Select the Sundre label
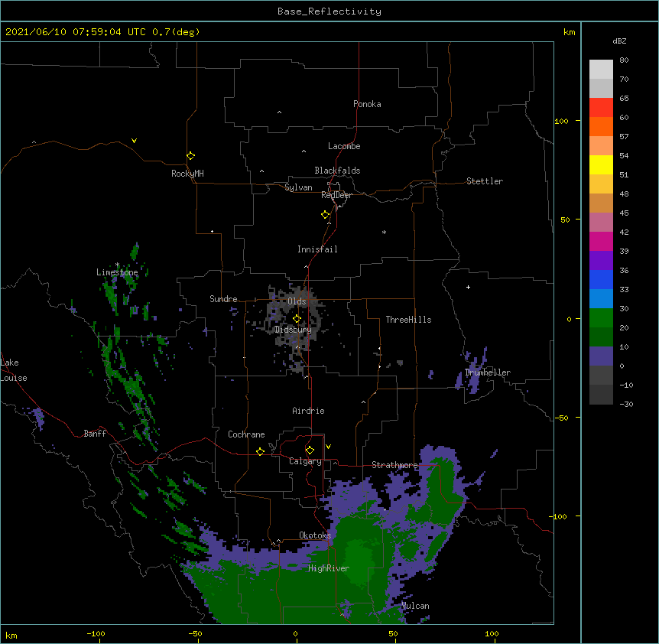 pyautogui.click(x=223, y=299)
